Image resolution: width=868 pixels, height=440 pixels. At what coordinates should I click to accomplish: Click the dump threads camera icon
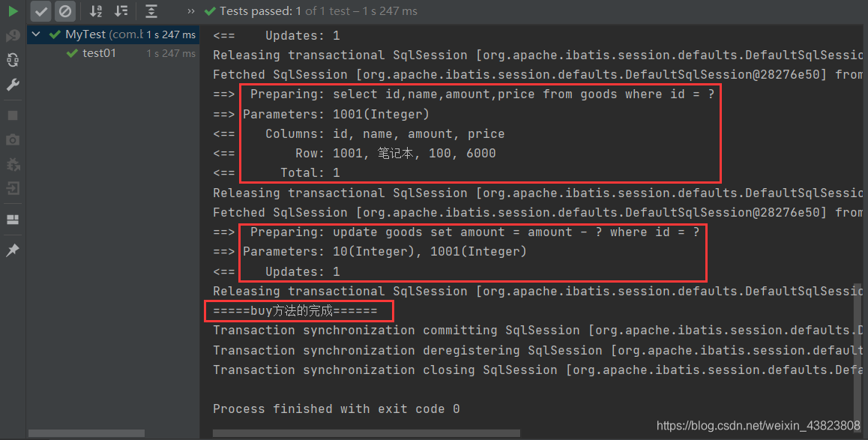point(13,140)
